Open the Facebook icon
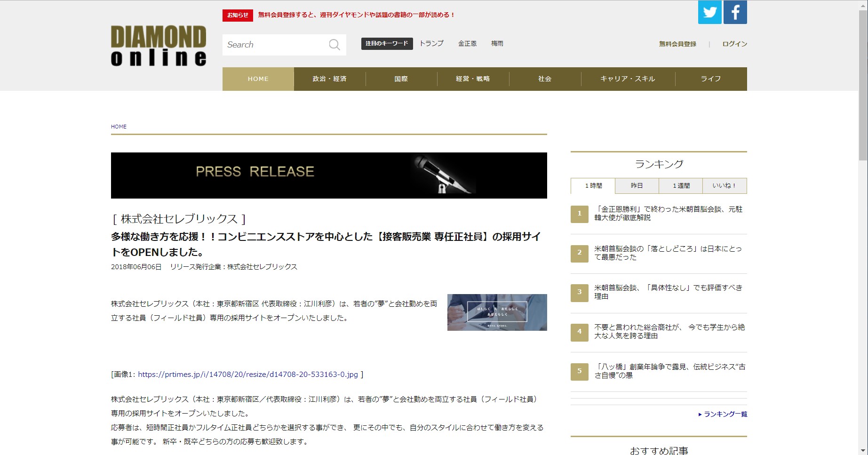Screen dimensions: 868x455 [735, 12]
